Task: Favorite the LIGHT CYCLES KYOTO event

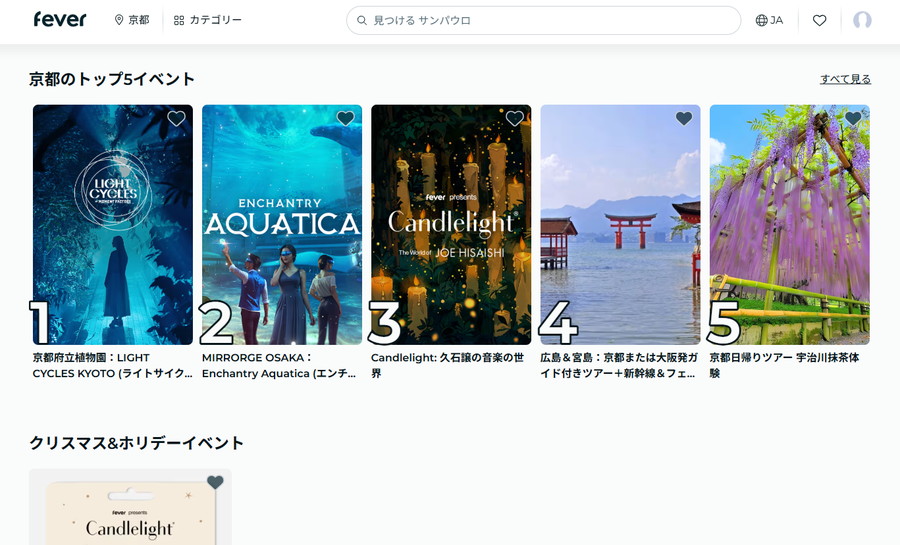Action: coord(176,119)
